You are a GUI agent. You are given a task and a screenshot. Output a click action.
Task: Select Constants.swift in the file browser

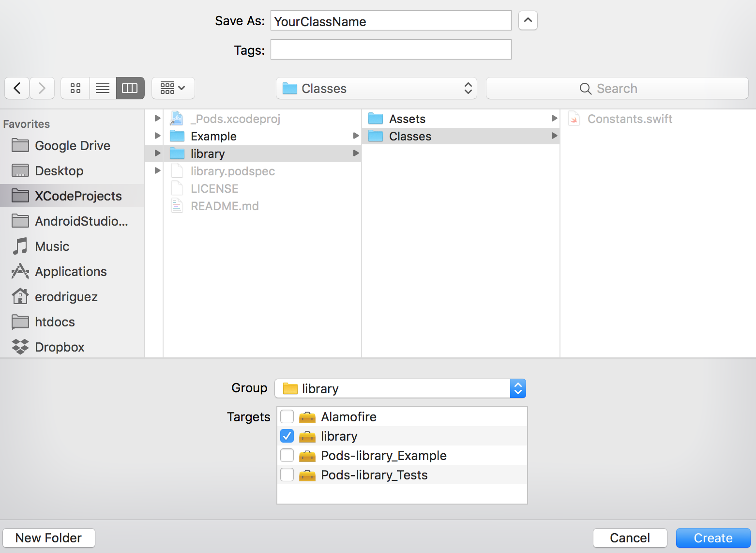(629, 119)
